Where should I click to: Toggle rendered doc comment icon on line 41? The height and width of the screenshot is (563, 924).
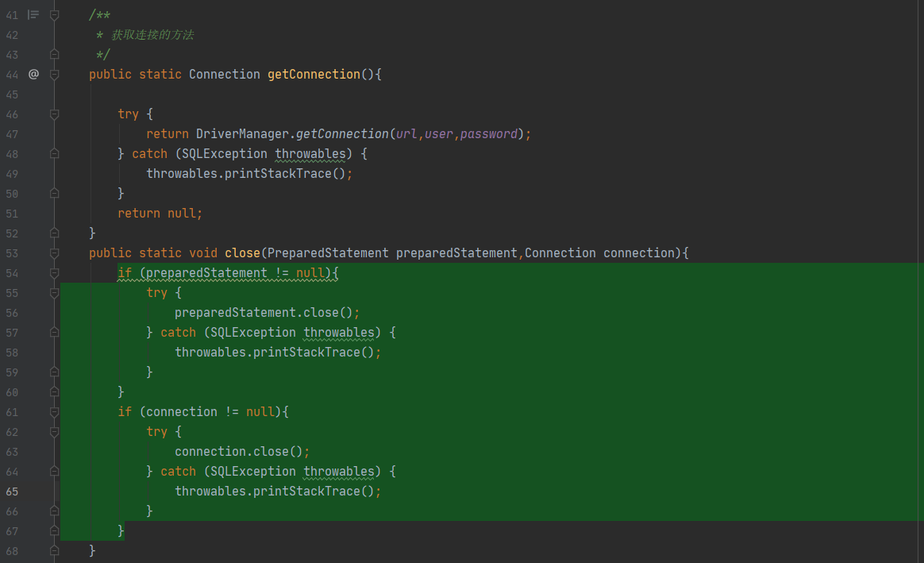click(x=33, y=15)
